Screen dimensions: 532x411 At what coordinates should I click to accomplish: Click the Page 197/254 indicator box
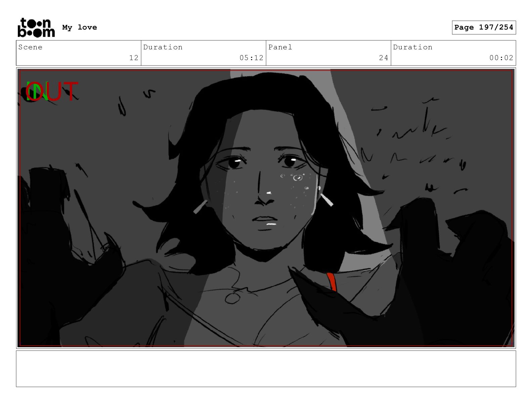point(484,28)
